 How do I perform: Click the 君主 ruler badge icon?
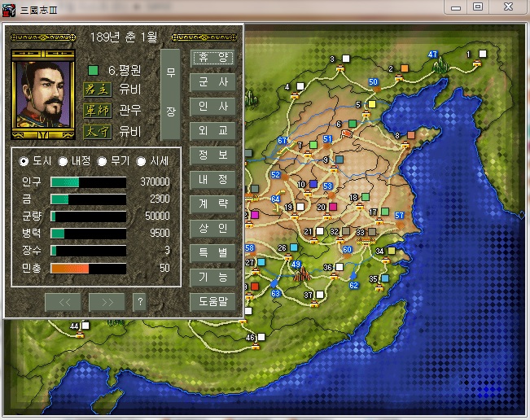[98, 90]
